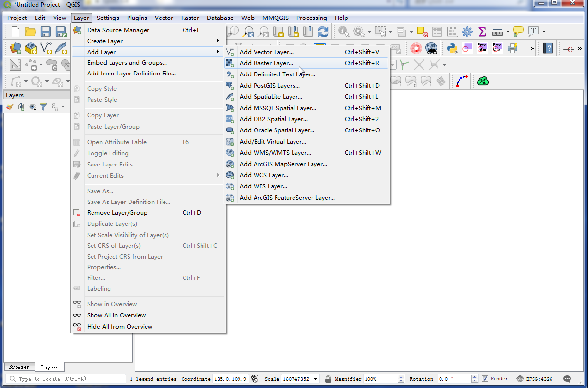Open the Python Console icon
The height and width of the screenshot is (388, 588).
tap(452, 48)
